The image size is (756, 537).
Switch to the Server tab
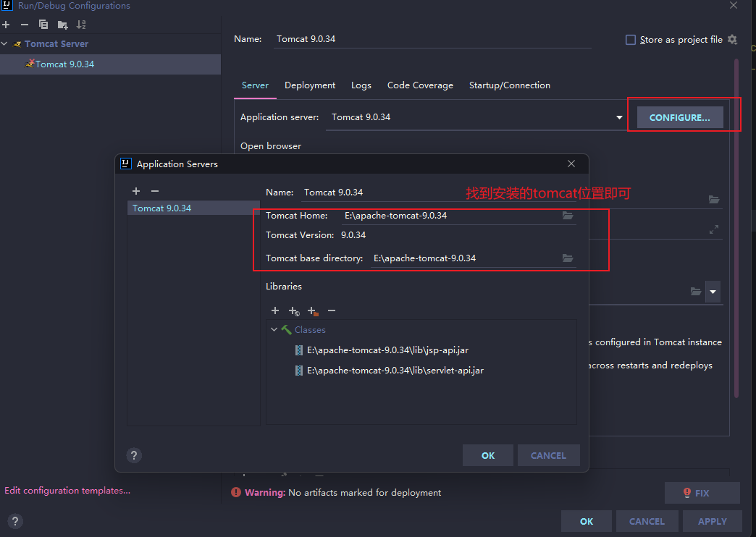coord(255,85)
